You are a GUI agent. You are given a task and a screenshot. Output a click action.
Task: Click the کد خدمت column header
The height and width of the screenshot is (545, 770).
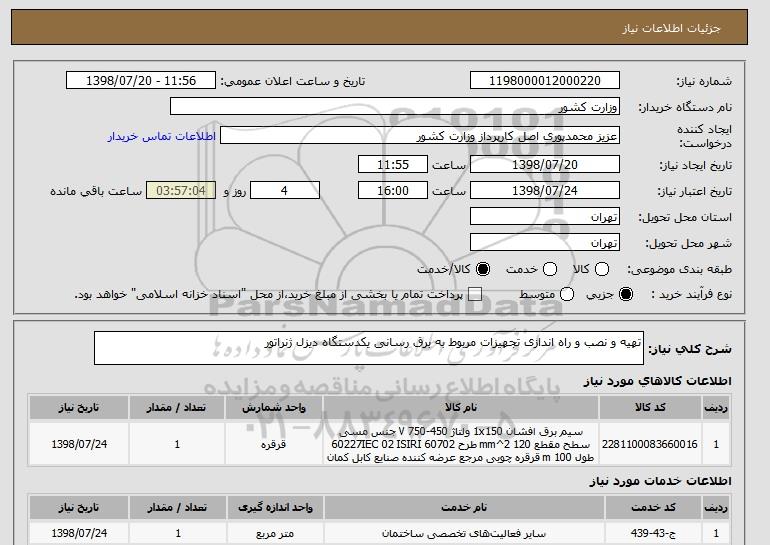pyautogui.click(x=653, y=507)
